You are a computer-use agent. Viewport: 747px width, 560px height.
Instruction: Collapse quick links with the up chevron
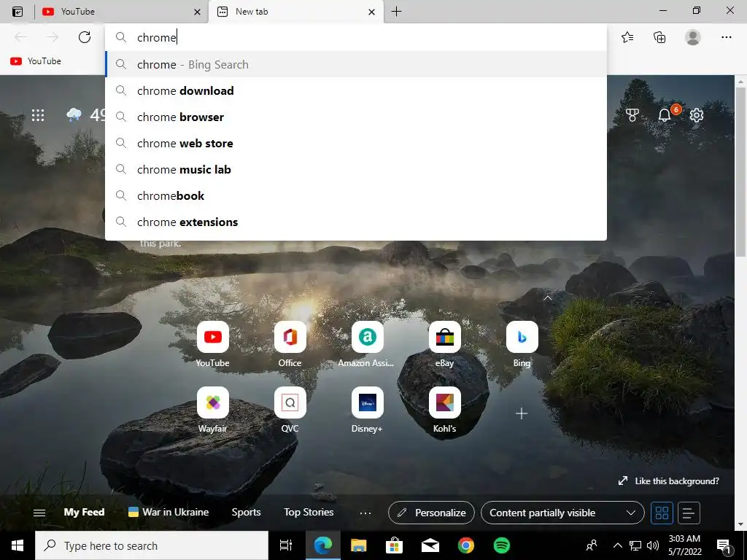point(548,298)
